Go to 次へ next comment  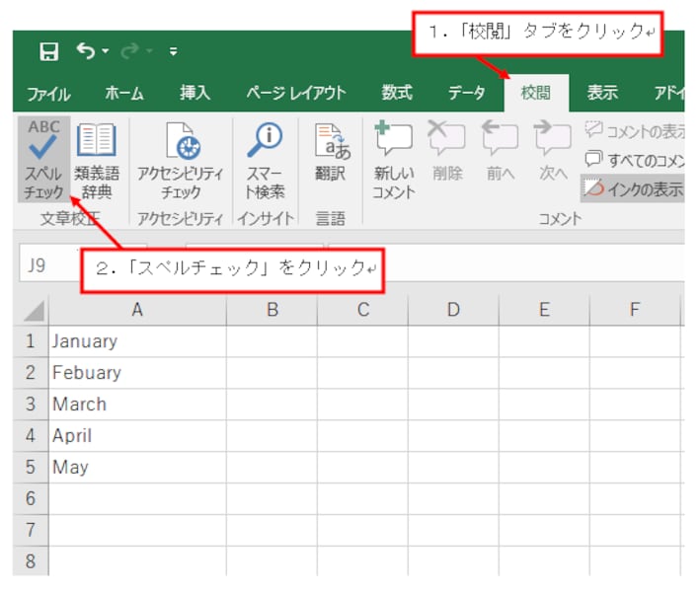553,152
